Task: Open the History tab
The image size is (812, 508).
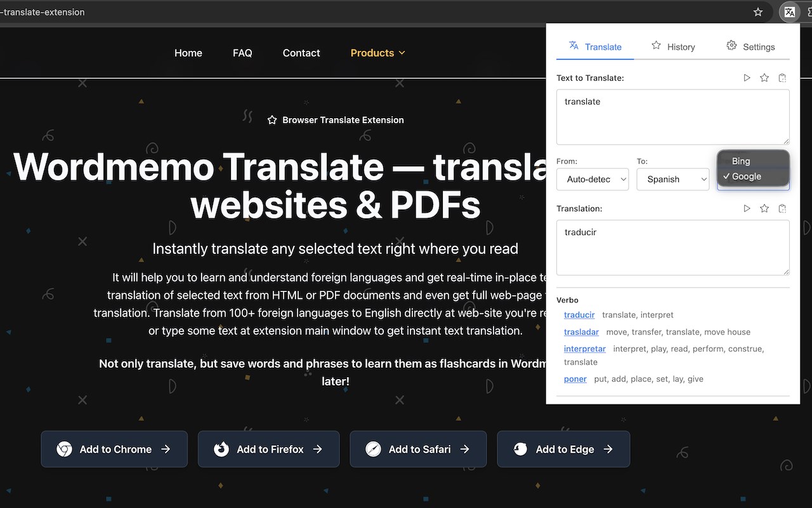Action: (x=673, y=46)
